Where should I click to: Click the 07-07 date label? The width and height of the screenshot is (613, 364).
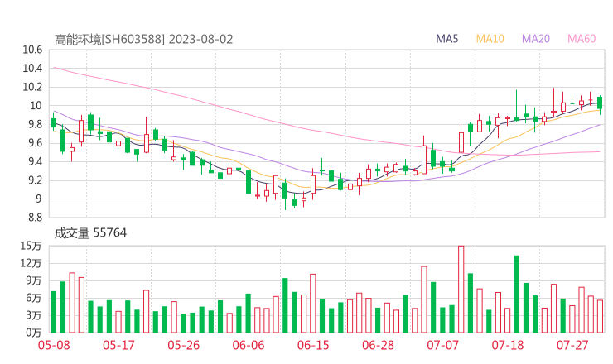pos(442,345)
